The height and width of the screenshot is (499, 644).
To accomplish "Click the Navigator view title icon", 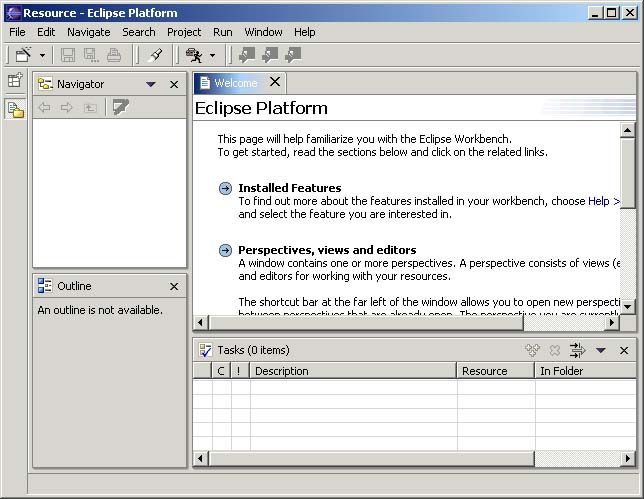I will point(45,84).
